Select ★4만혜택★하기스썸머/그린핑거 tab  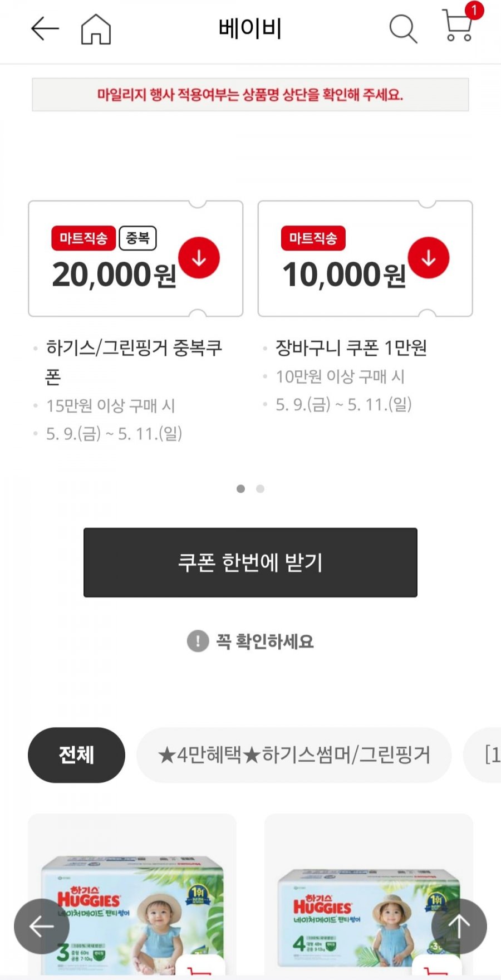click(294, 755)
